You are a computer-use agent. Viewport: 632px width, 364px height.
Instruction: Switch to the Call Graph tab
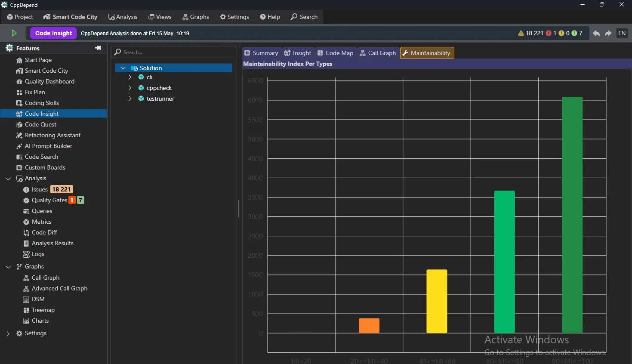click(377, 53)
